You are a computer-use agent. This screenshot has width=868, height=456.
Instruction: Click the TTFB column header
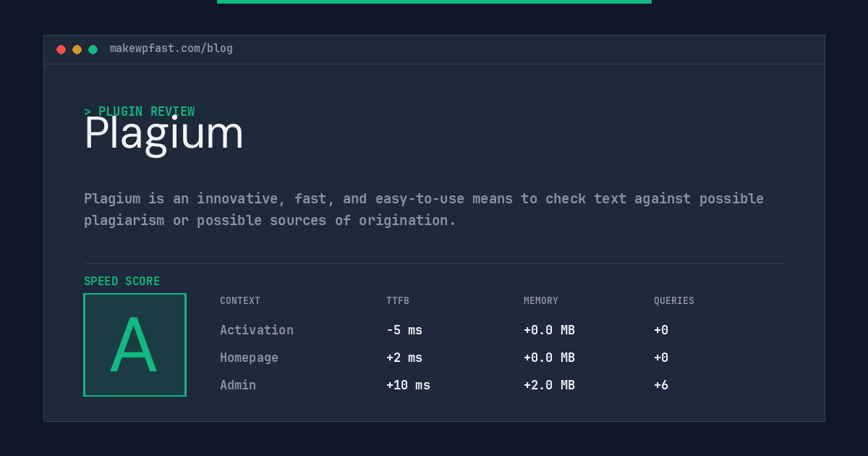pos(398,300)
